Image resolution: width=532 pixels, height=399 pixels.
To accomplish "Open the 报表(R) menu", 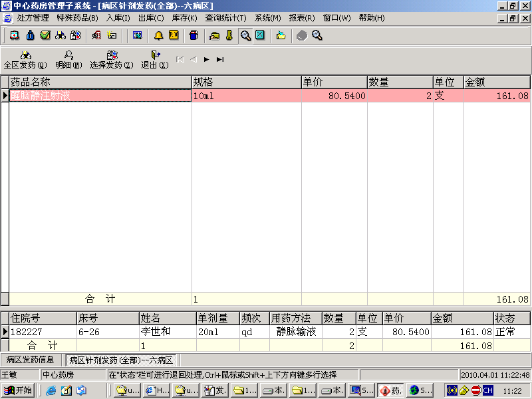I will pos(302,18).
